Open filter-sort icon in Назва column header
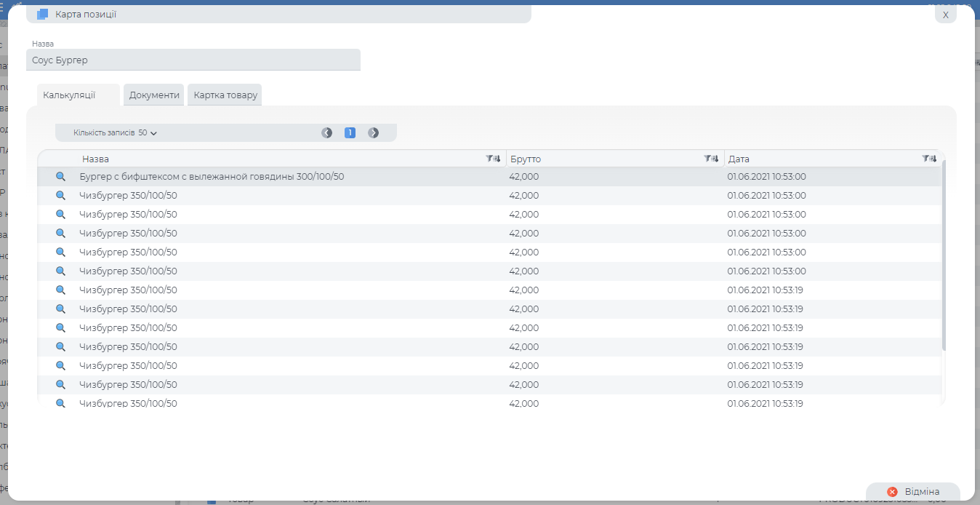 (493, 159)
